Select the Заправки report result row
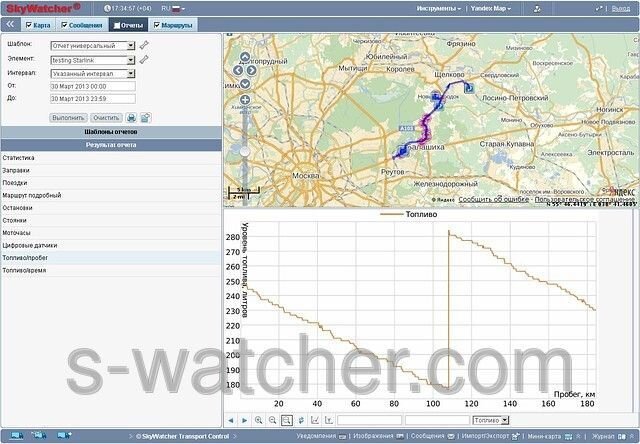The image size is (640, 444). [110, 170]
